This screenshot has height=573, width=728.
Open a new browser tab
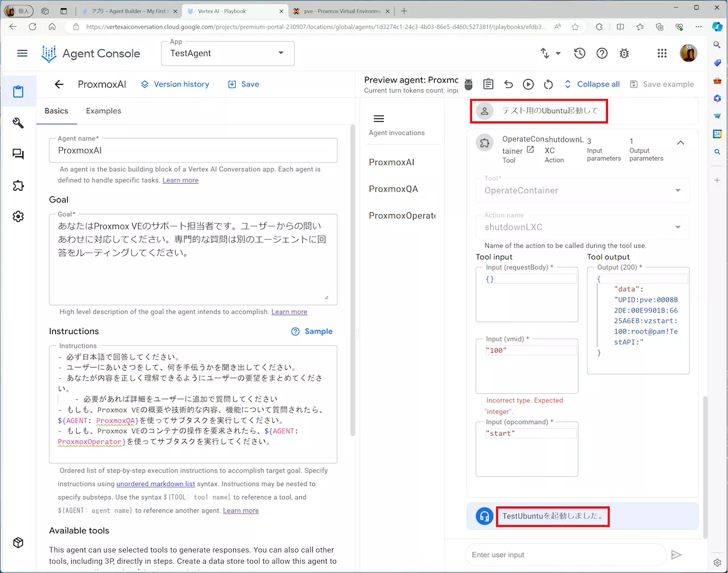click(404, 11)
